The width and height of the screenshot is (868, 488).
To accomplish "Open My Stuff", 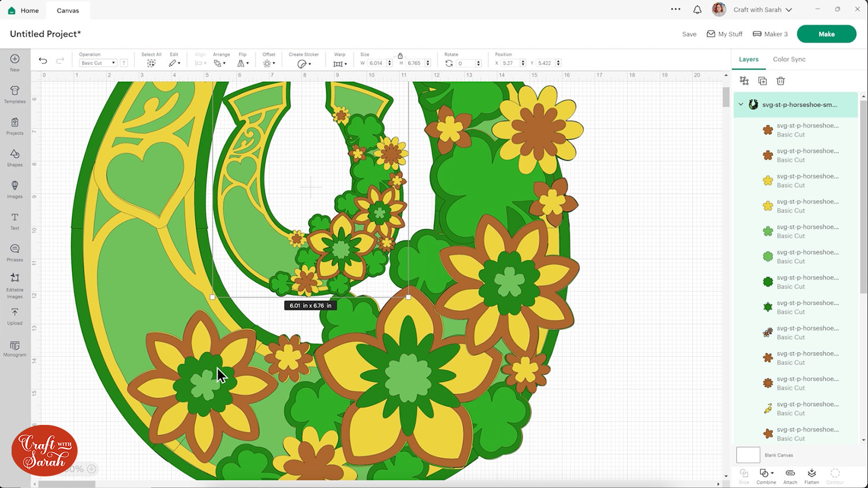I will 724,34.
